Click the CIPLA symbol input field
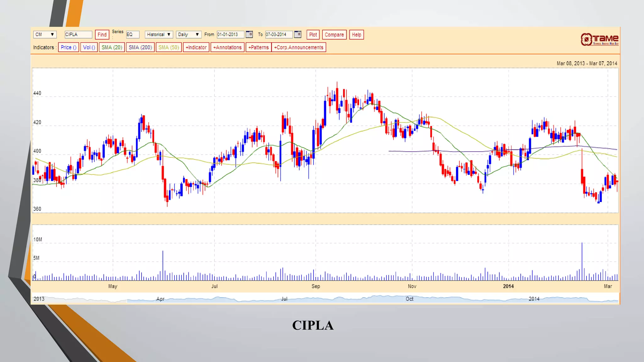 coord(78,35)
